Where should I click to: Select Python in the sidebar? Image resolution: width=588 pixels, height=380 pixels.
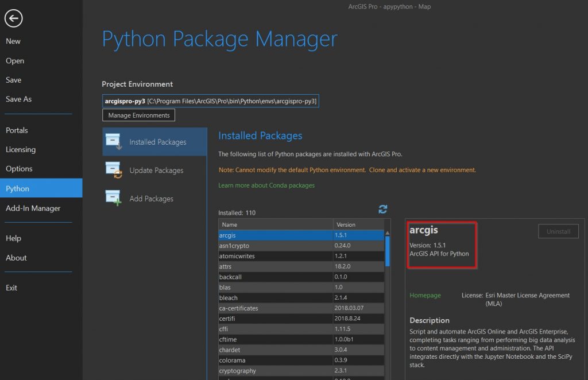(17, 188)
